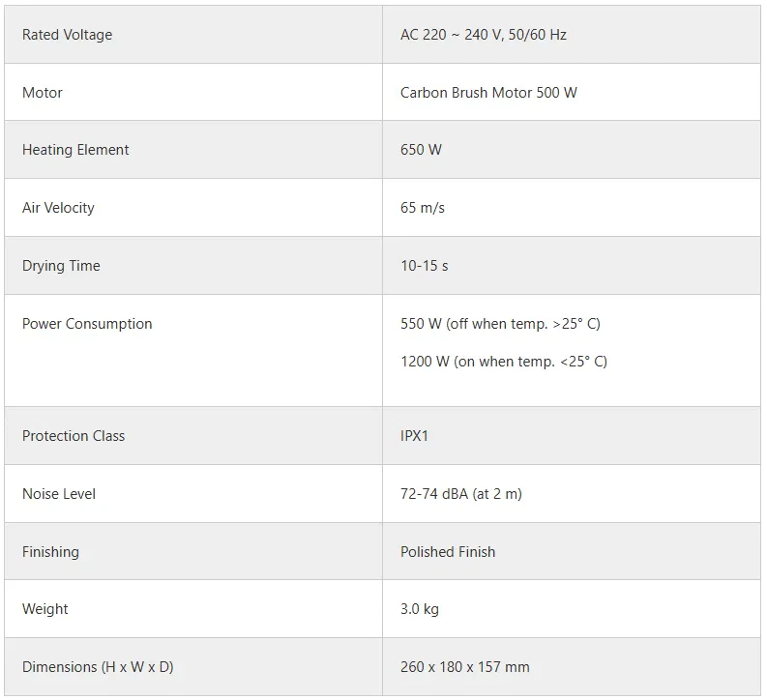
Task: Select the 550 W power consumption line
Action: 500,324
